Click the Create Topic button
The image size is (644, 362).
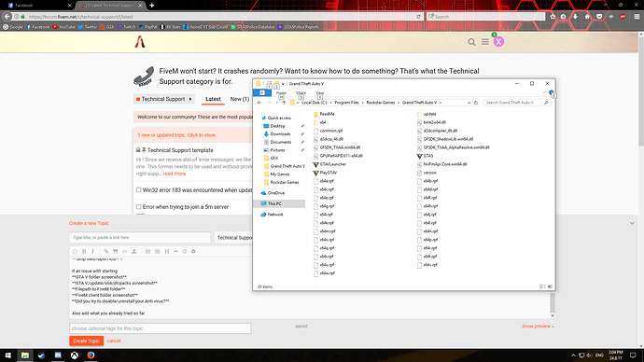[x=86, y=341]
